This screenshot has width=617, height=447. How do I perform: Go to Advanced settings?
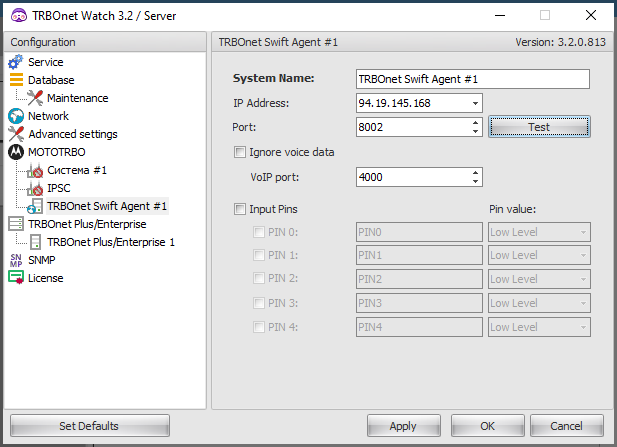(x=73, y=134)
